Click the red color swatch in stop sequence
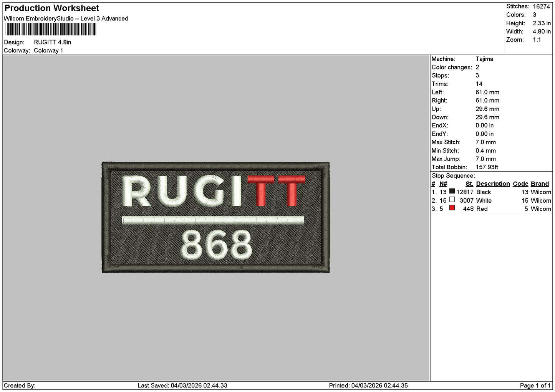 point(452,208)
